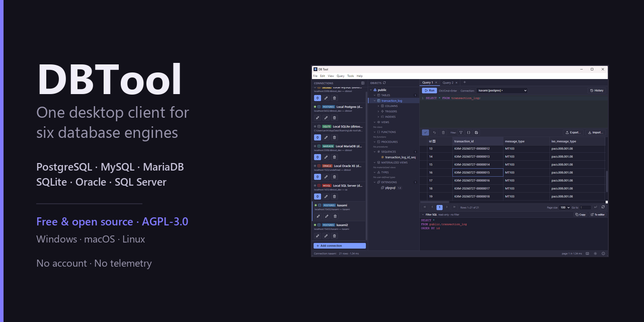644x322 pixels.
Task: Collapse the TABLES node
Action: pos(374,95)
